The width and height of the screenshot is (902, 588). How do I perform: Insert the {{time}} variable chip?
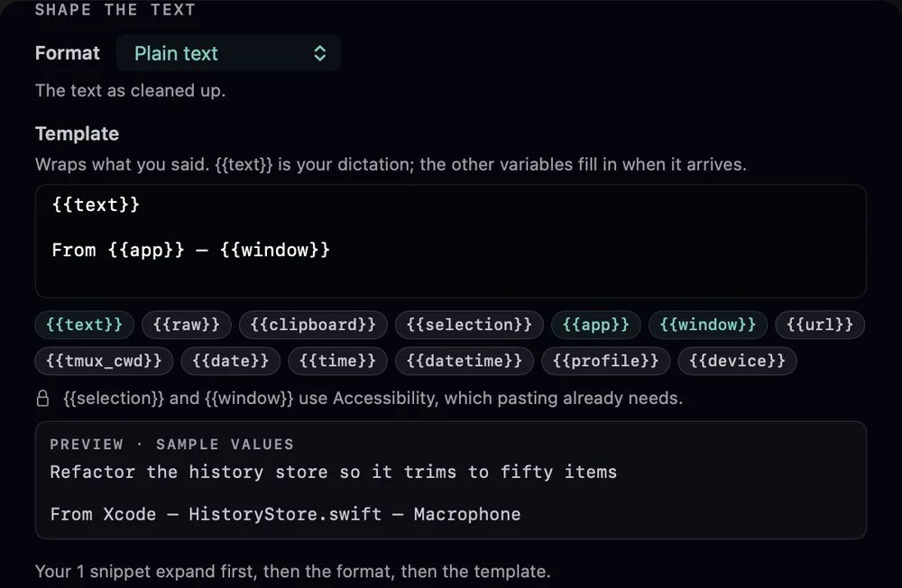pyautogui.click(x=337, y=361)
